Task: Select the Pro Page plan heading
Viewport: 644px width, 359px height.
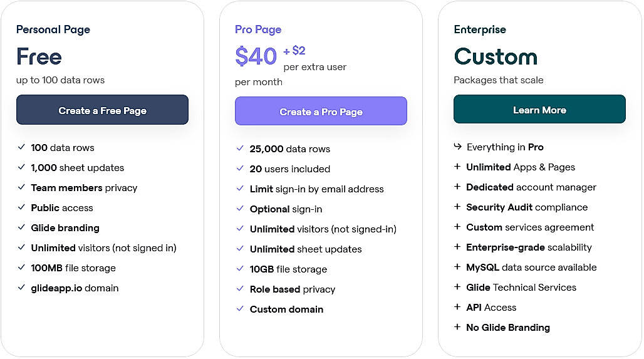Action: point(258,29)
